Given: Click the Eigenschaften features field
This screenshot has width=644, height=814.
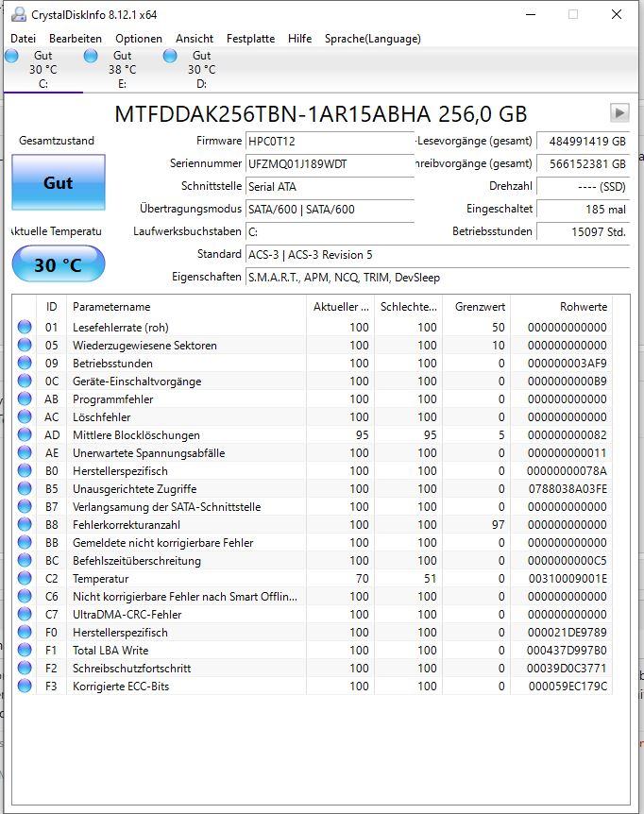Looking at the screenshot, I should [437, 278].
